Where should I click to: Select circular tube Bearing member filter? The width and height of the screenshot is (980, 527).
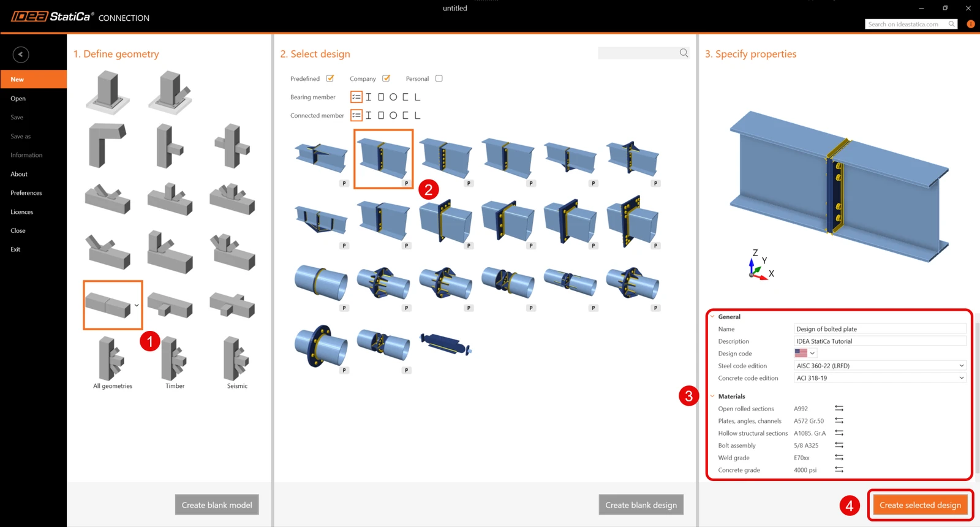[x=393, y=97]
